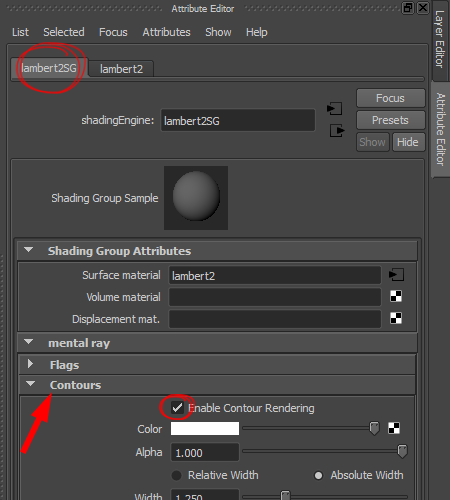Click the Focus button

(391, 98)
